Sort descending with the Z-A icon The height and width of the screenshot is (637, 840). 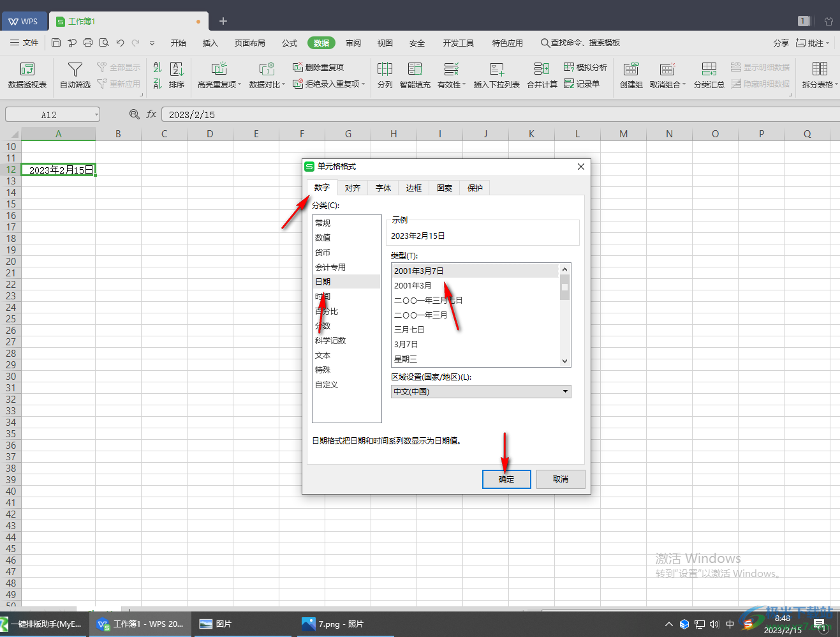coord(158,84)
